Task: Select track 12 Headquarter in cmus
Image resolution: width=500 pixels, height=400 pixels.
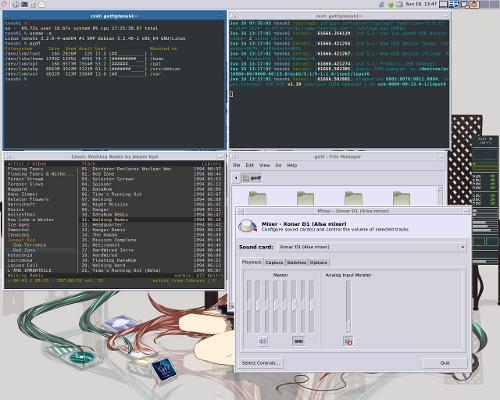Action: tap(152, 225)
